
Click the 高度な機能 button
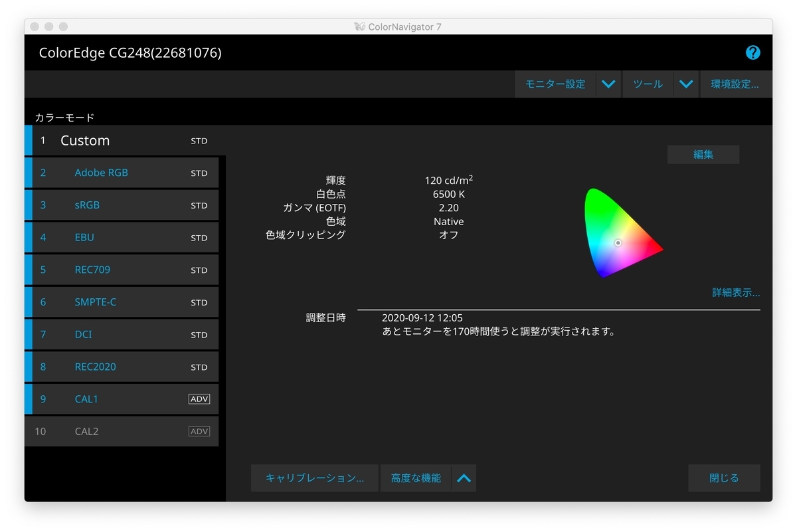(416, 478)
